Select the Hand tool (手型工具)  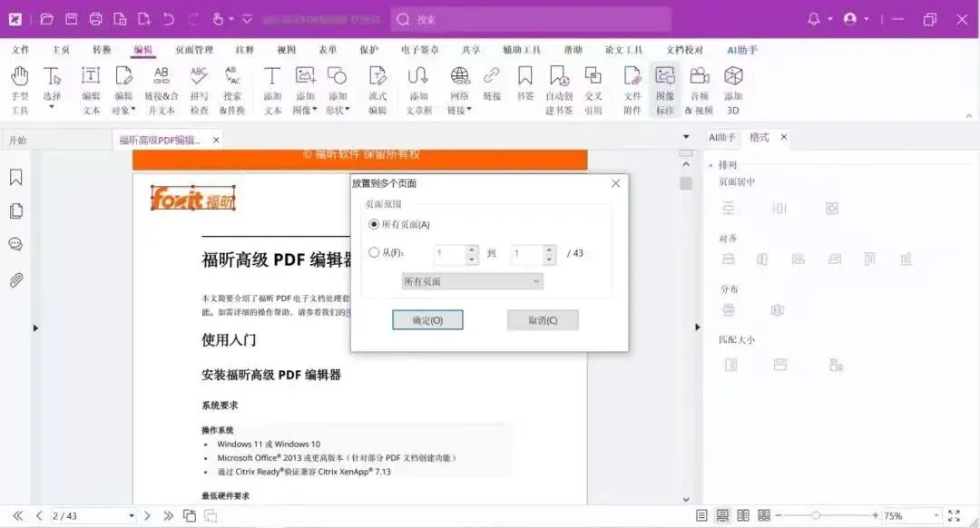tap(19, 90)
